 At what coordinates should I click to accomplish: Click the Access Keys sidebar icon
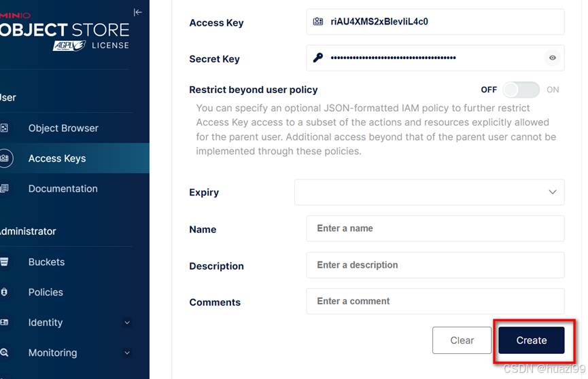5,158
